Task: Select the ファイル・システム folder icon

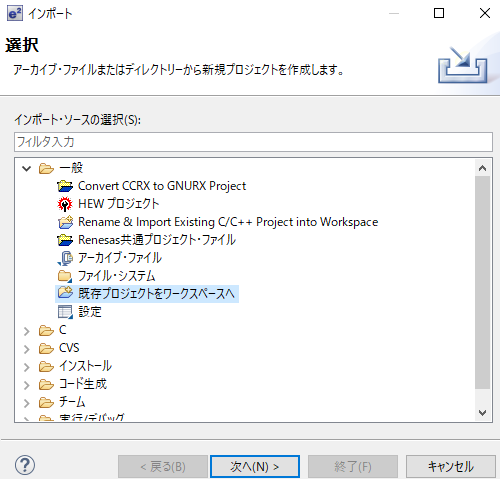Action: pyautogui.click(x=65, y=276)
